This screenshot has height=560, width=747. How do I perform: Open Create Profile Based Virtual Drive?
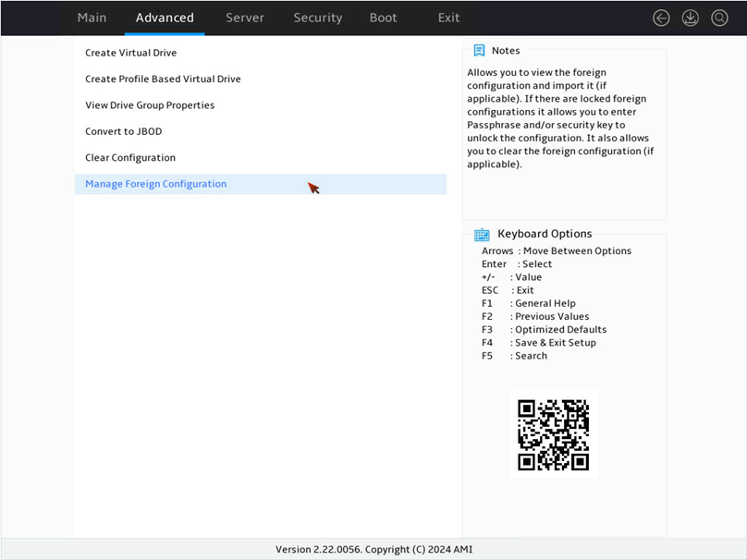[x=261, y=79]
